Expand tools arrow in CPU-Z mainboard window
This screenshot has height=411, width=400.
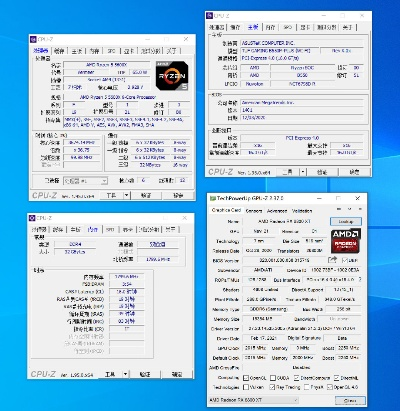coord(303,172)
